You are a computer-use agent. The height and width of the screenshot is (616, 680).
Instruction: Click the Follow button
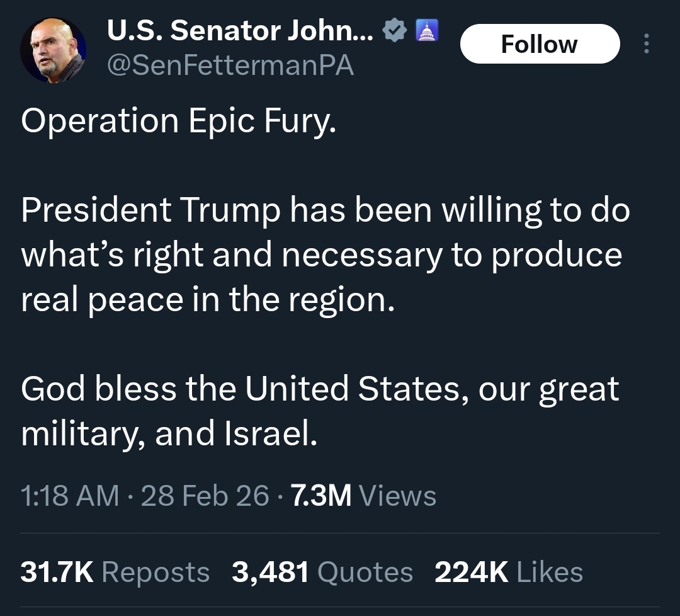pyautogui.click(x=540, y=44)
